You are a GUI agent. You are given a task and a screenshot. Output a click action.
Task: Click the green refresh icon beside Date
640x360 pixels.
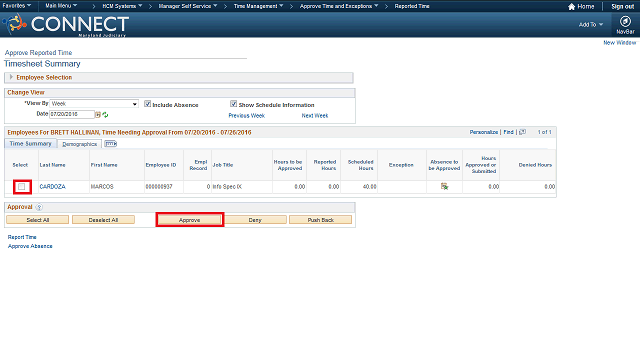point(105,115)
